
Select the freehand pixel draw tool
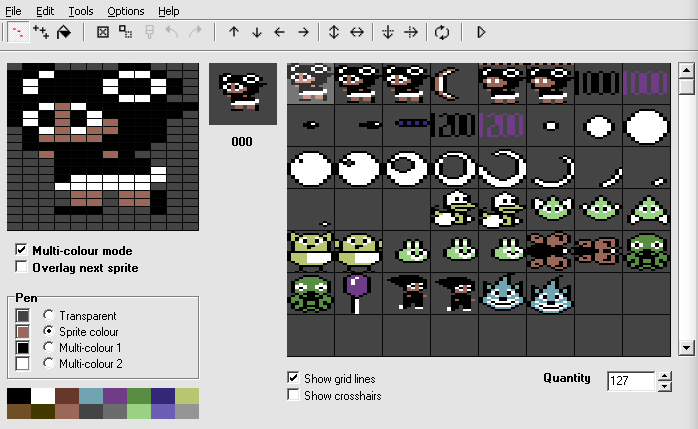pos(18,32)
